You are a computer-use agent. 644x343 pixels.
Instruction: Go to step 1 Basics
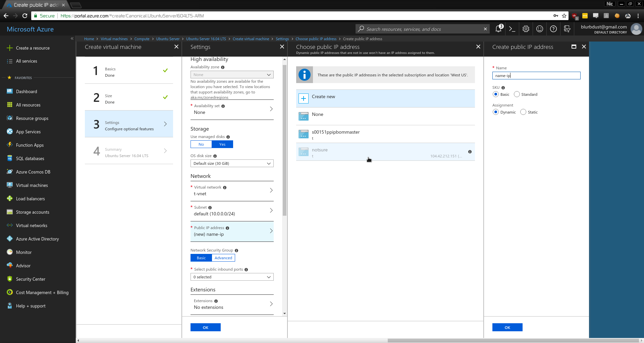(129, 70)
